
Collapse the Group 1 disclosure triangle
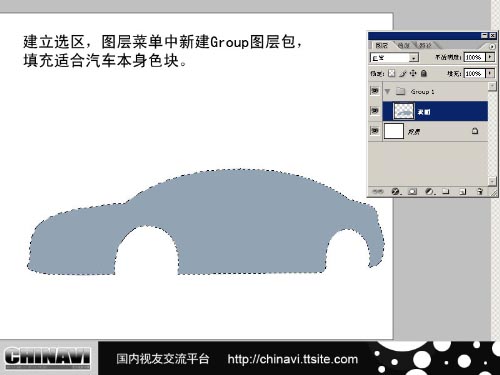[387, 91]
